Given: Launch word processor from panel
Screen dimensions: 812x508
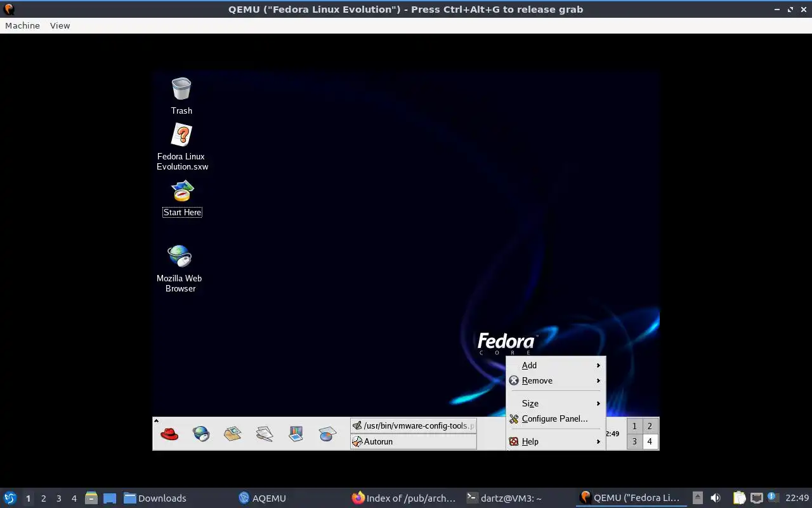Looking at the screenshot, I should pos(264,434).
